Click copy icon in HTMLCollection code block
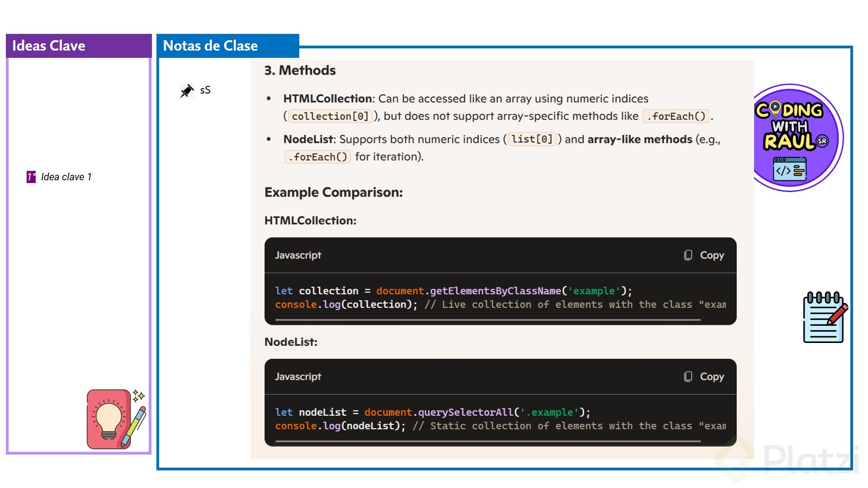 [x=688, y=255]
